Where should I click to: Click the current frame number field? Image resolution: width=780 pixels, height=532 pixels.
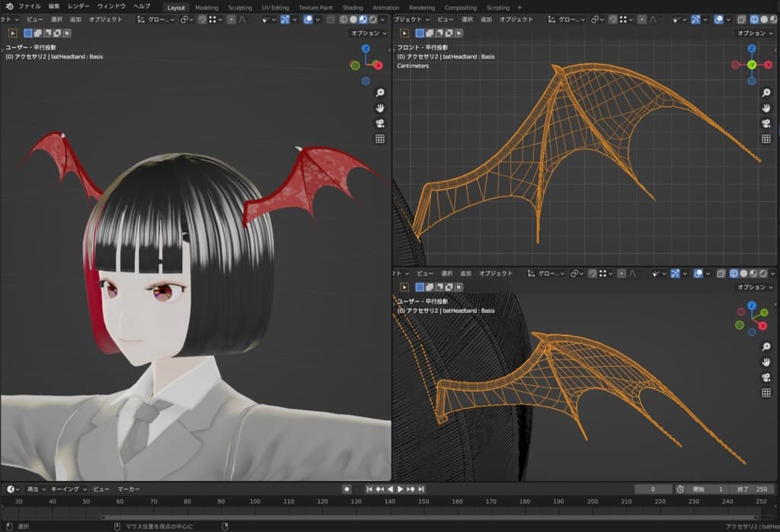(654, 489)
